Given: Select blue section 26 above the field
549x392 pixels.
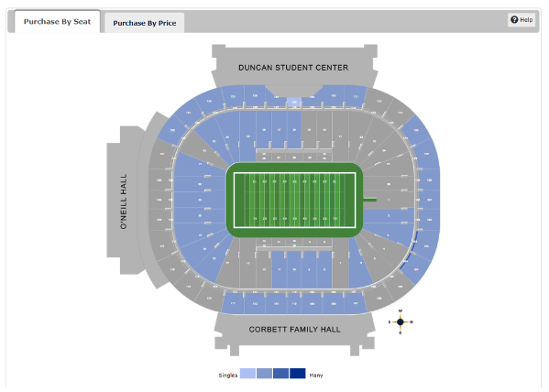Looking at the screenshot, I should (x=264, y=129).
